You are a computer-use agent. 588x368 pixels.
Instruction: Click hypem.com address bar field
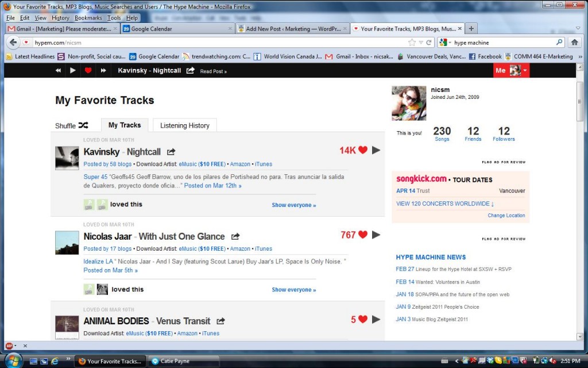pos(219,43)
